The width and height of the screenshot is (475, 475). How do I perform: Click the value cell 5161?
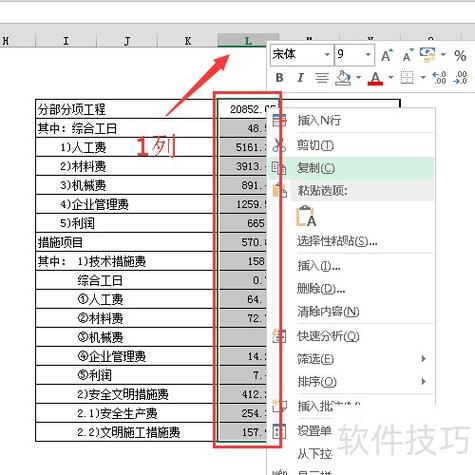(243, 147)
